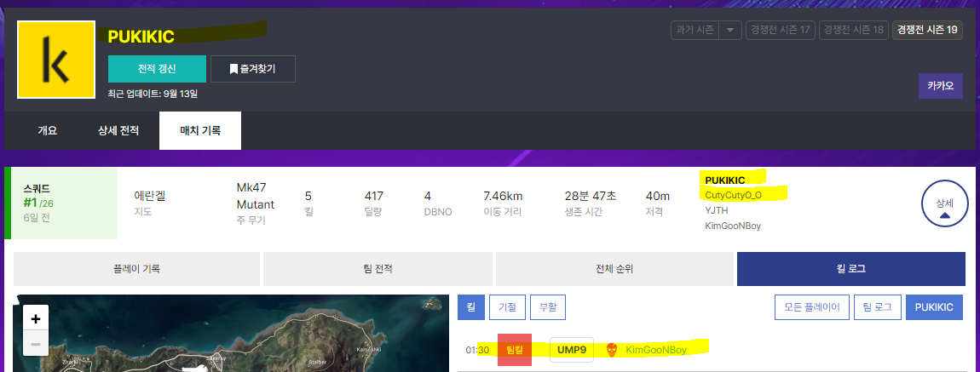Select 경쟁전 시즌 17

(x=780, y=31)
